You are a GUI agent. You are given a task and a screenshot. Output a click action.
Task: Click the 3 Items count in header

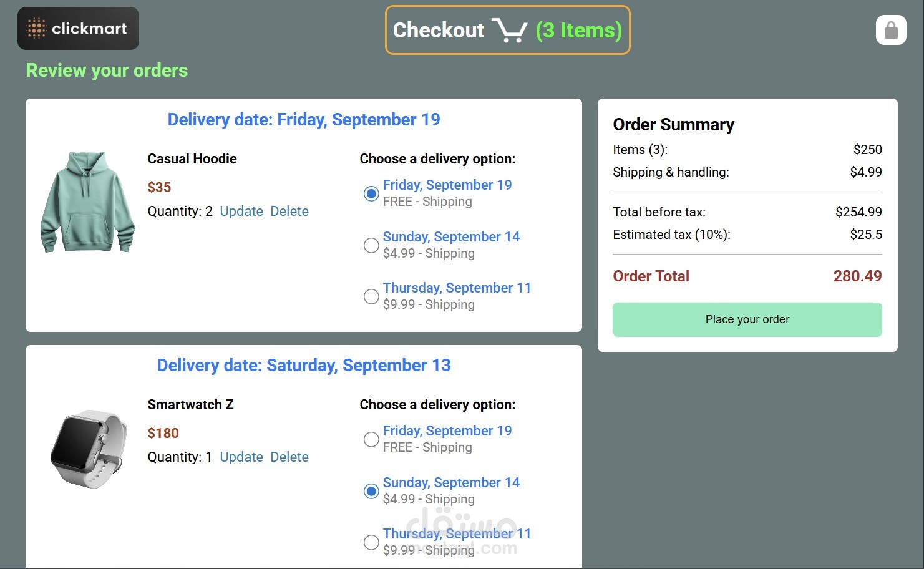coord(579,30)
